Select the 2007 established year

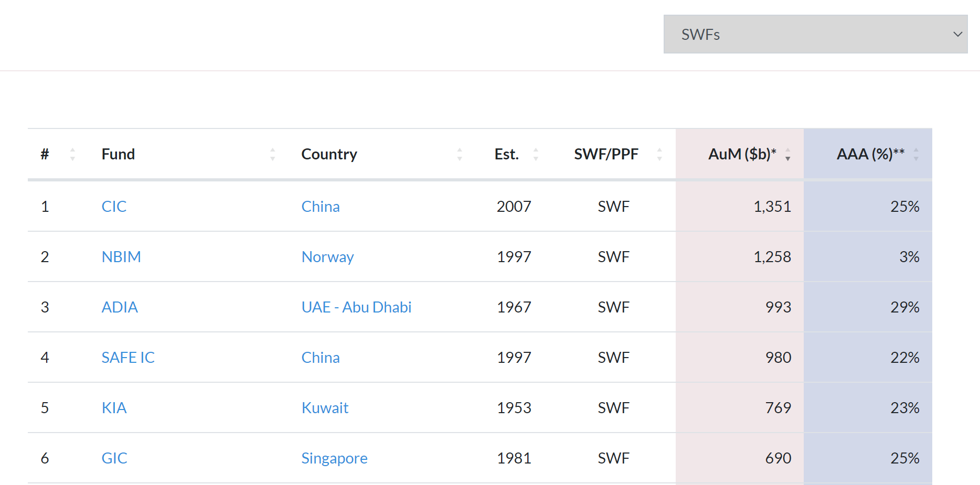(514, 206)
